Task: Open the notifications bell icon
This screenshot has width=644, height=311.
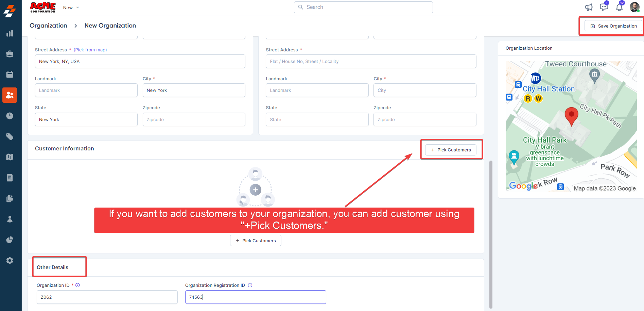Action: pyautogui.click(x=619, y=7)
